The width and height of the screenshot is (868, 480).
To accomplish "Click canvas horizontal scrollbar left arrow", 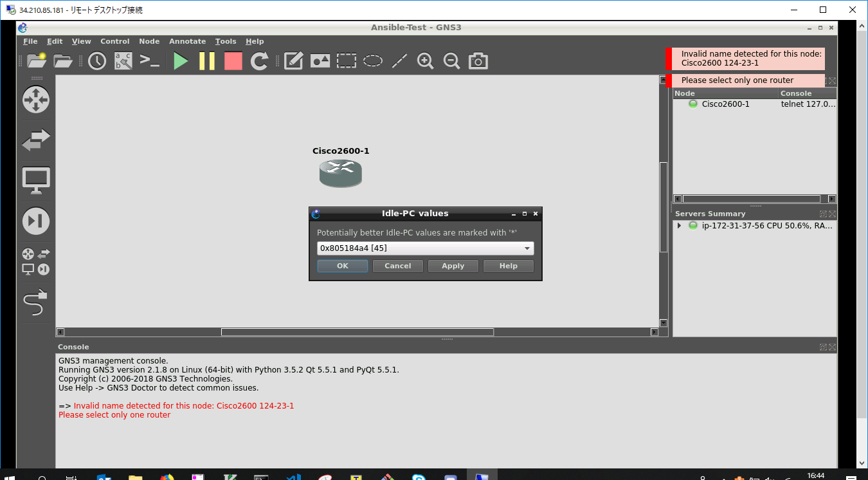I will [x=60, y=332].
